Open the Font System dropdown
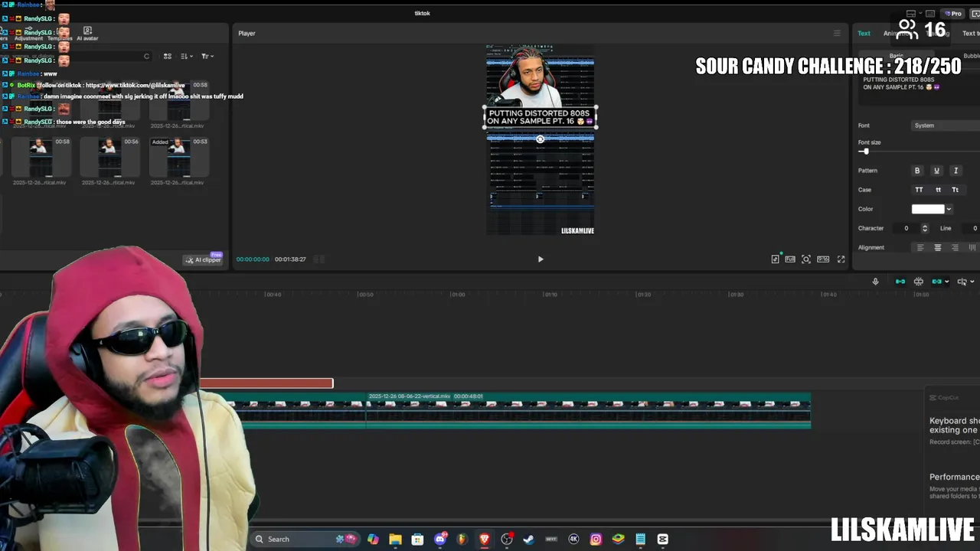This screenshot has width=980, height=551. tap(946, 126)
